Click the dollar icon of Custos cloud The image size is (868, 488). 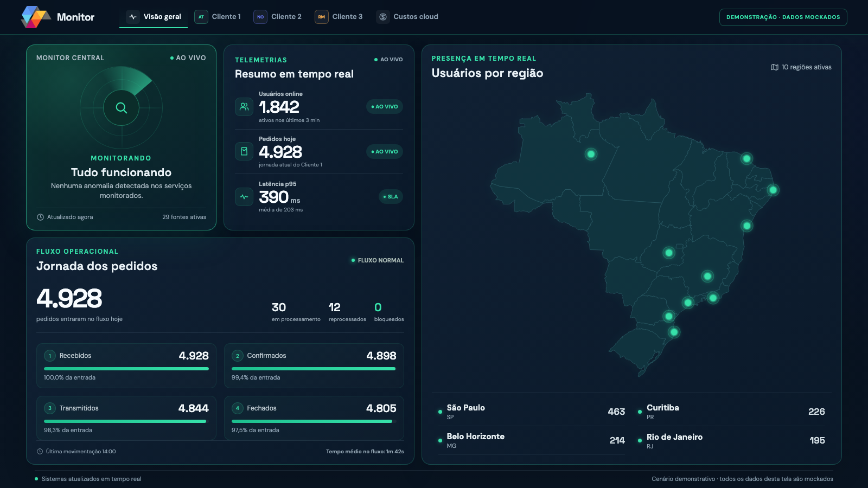tap(383, 17)
